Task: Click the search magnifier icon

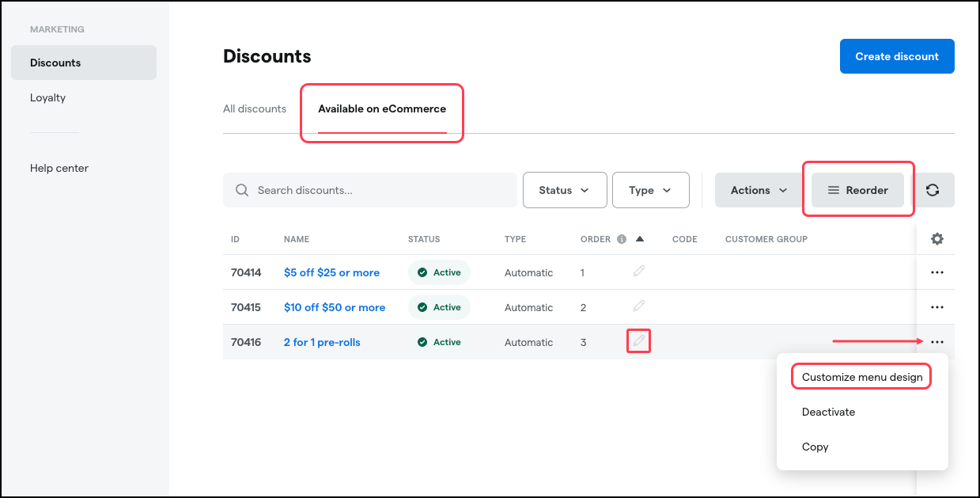Action: click(x=242, y=190)
